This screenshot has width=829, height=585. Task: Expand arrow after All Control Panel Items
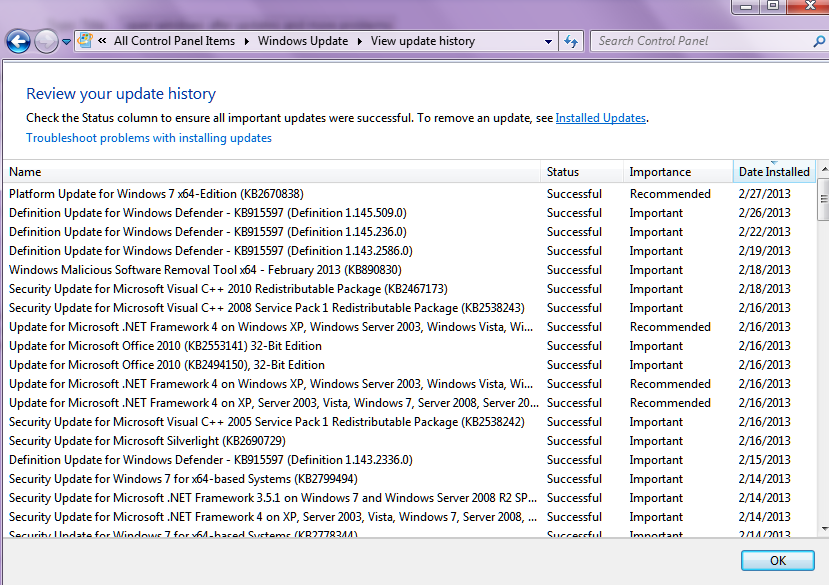pos(246,41)
